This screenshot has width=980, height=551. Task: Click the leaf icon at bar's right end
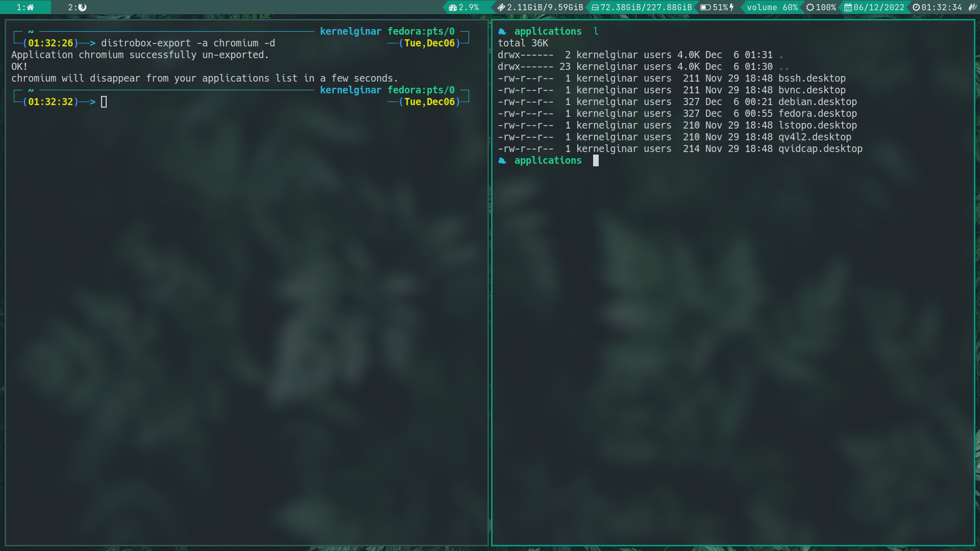tap(972, 7)
